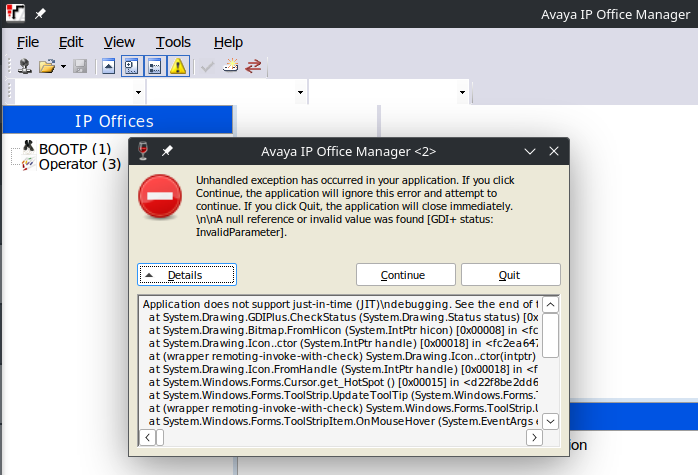This screenshot has height=475, width=698.
Task: Click the chevron minimize button in error dialog
Action: (530, 151)
